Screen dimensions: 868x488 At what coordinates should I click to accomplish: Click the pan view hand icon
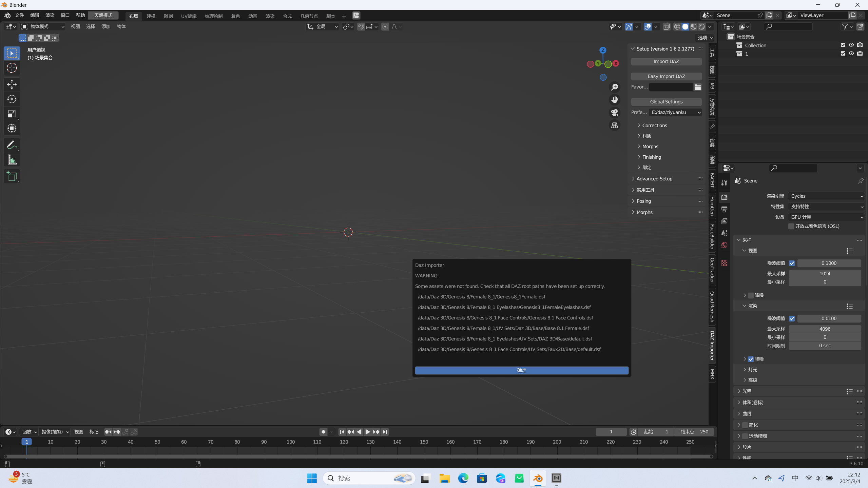click(614, 100)
